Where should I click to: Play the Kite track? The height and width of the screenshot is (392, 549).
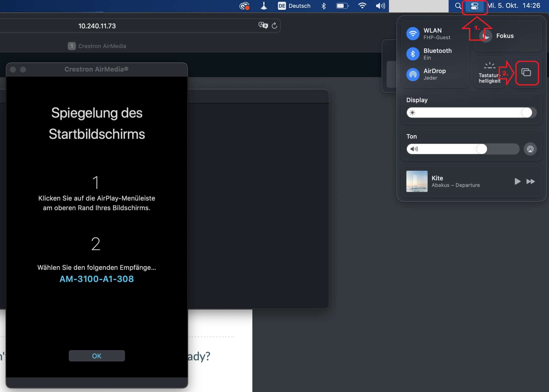[517, 181]
